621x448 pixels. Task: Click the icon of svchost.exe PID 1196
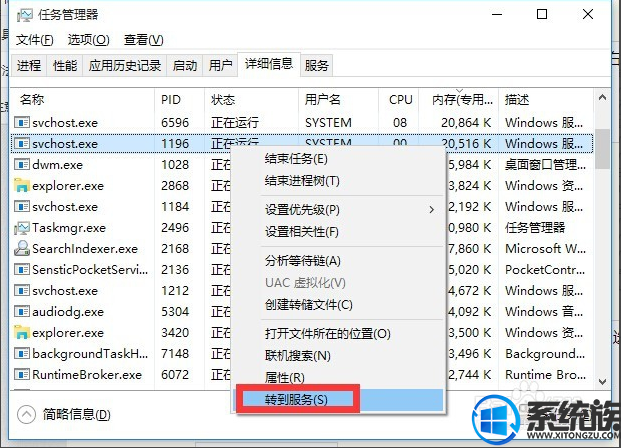pos(22,143)
